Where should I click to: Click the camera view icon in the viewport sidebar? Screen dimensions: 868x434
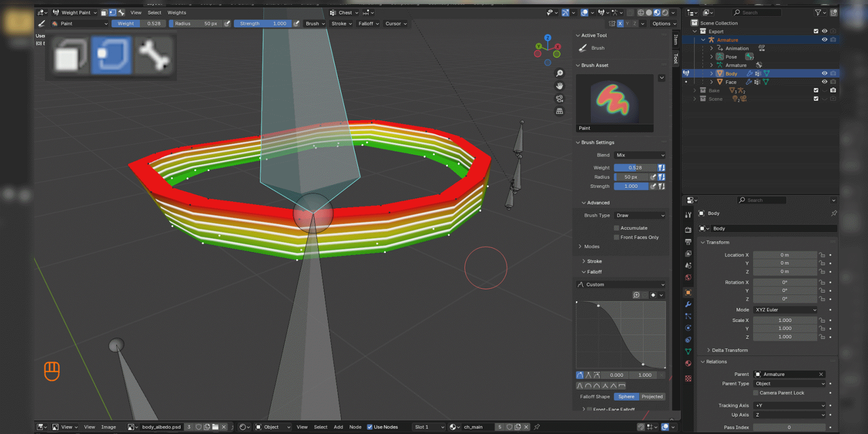point(560,99)
